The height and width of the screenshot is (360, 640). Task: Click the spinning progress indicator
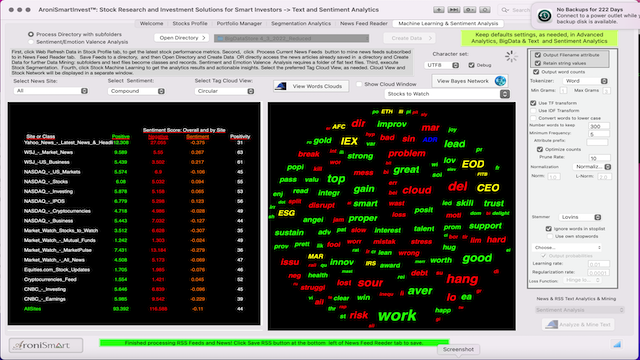coord(511,56)
